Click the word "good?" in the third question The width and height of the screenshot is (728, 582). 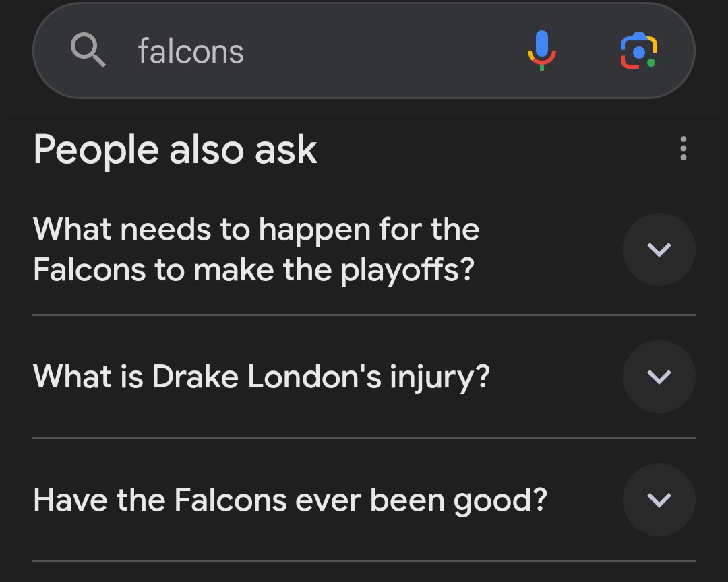coord(500,501)
